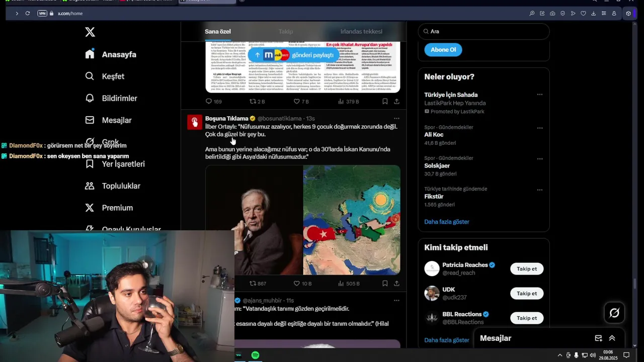644x362 pixels.
Task: Open Topluluklar communities in sidebar
Action: pos(113,186)
